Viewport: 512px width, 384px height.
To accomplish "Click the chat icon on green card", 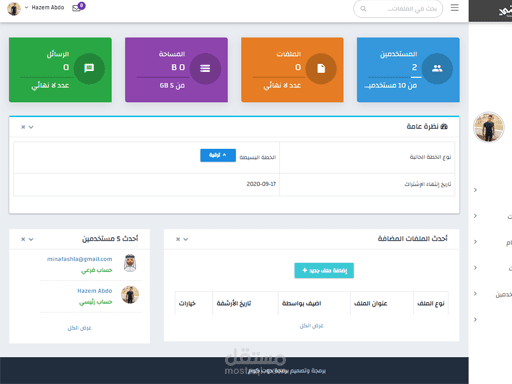I will click(89, 69).
